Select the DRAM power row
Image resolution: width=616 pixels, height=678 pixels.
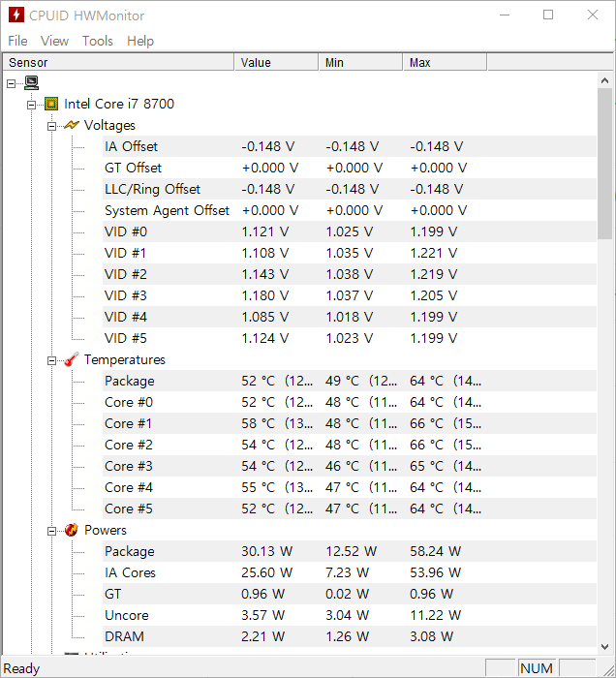pos(350,636)
